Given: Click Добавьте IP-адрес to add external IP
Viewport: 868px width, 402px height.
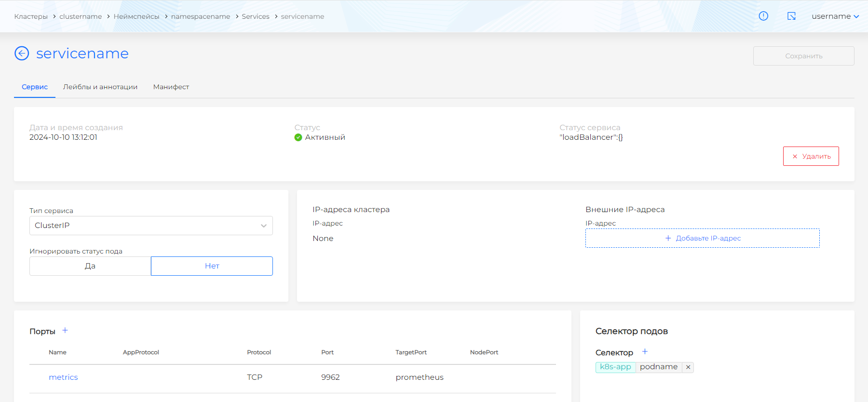Looking at the screenshot, I should pos(702,238).
